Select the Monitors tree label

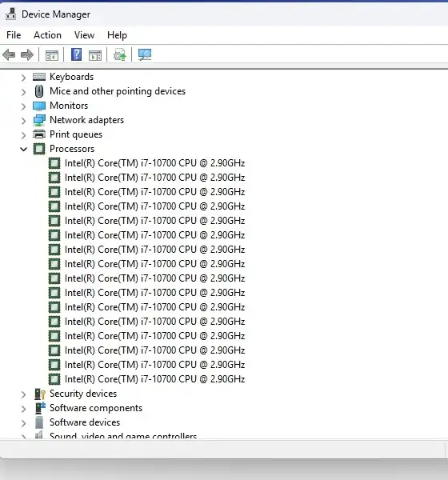69,106
